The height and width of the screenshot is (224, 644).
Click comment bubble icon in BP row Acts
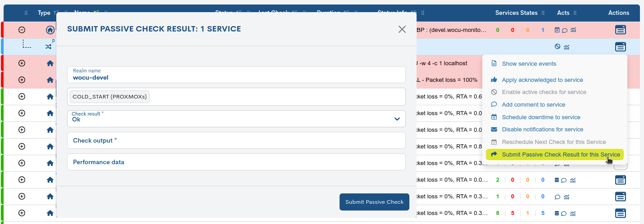point(565,31)
